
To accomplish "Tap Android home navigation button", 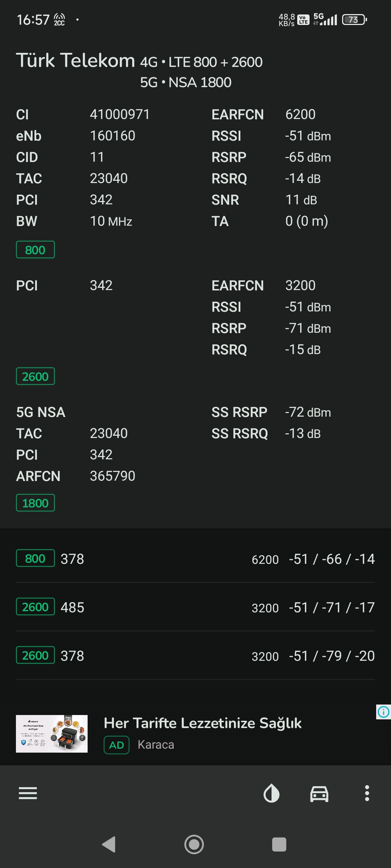I will (194, 844).
